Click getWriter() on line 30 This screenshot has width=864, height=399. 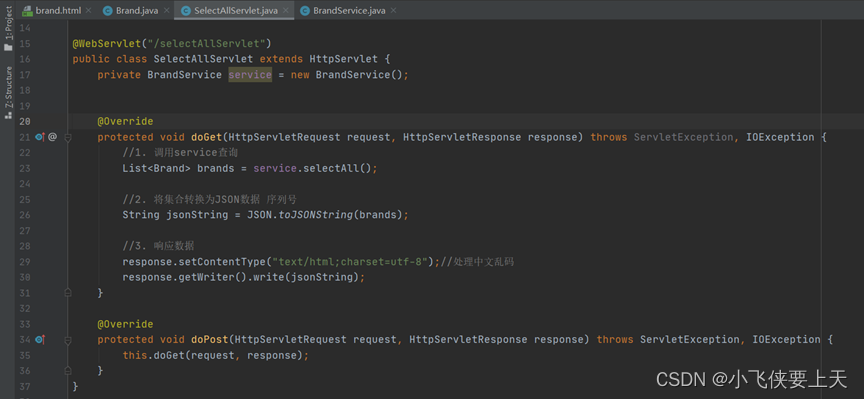[213, 277]
